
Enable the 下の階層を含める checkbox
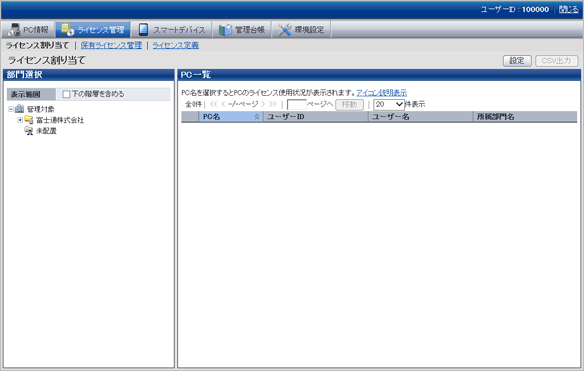pyautogui.click(x=66, y=94)
